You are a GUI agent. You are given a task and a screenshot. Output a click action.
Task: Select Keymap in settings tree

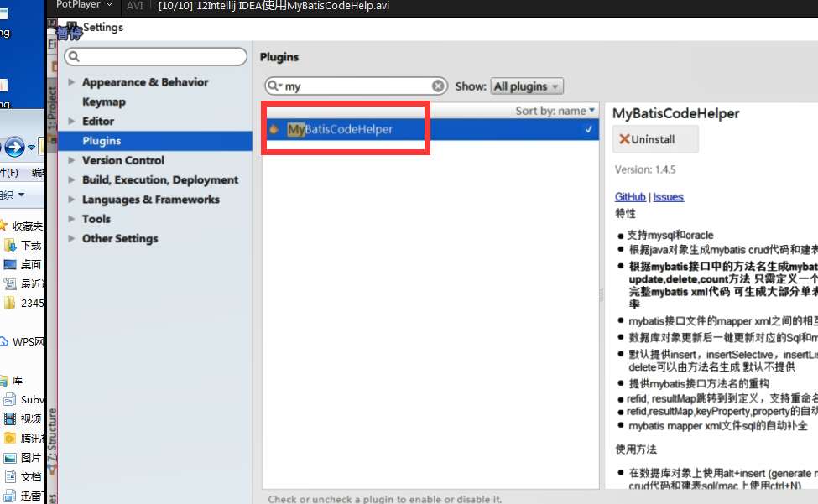click(103, 101)
